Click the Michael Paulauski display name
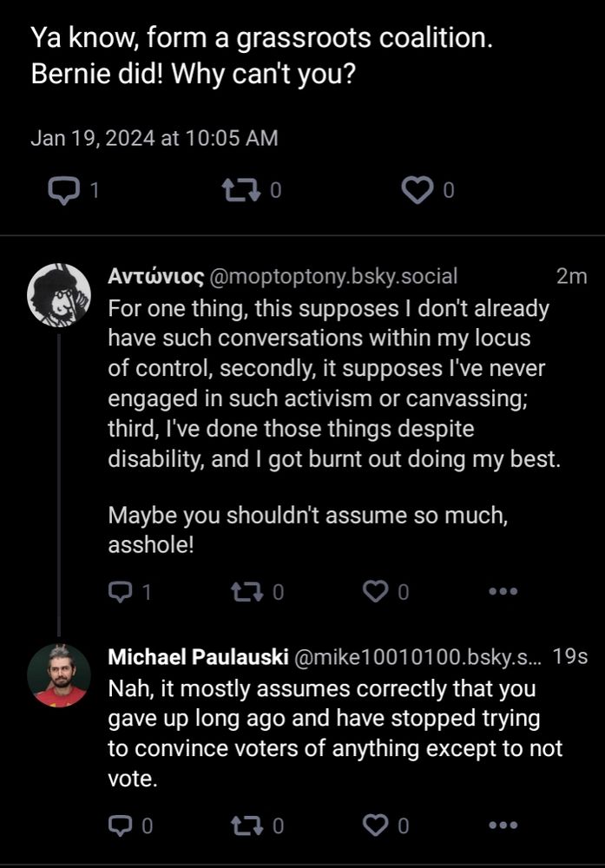The width and height of the screenshot is (605, 868). 198,657
